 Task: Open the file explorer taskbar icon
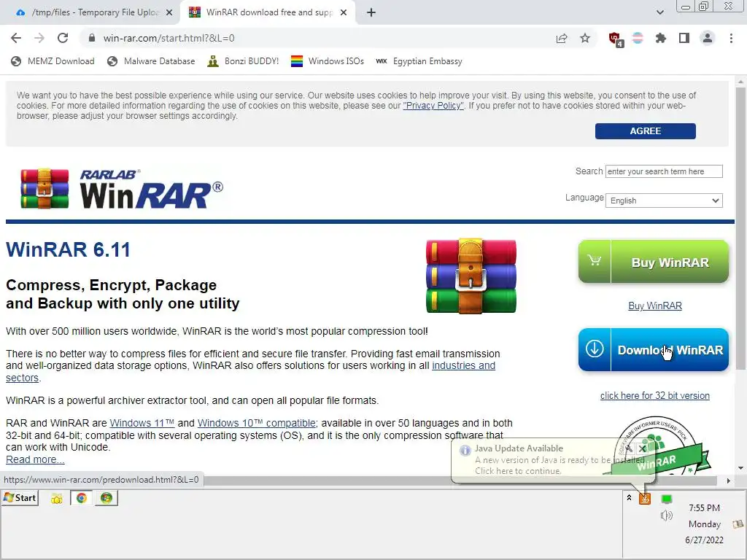coord(57,499)
